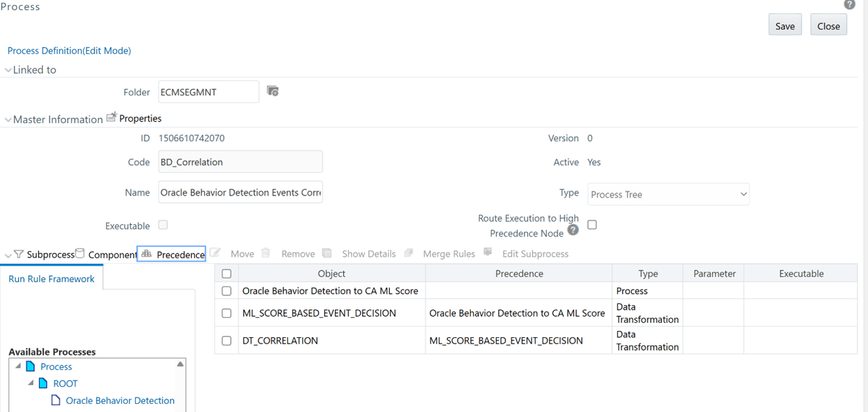Image resolution: width=868 pixels, height=412 pixels.
Task: Click the Close button
Action: click(828, 25)
